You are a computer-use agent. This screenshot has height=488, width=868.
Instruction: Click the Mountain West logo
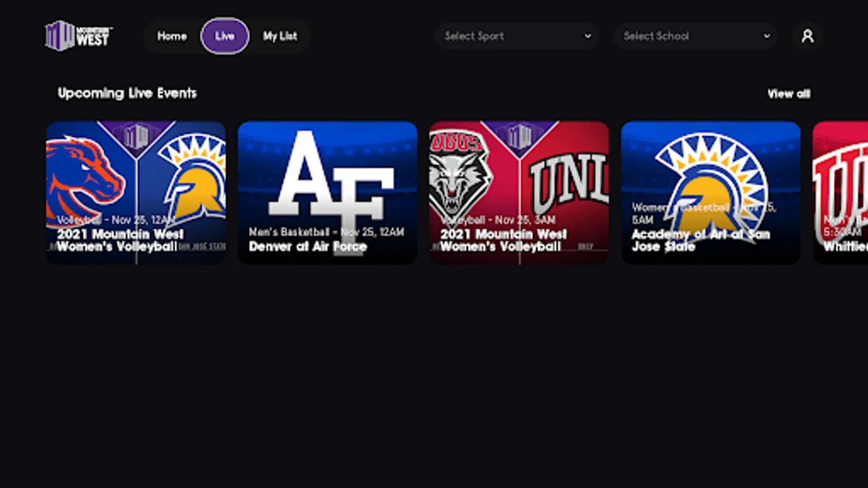tap(79, 36)
